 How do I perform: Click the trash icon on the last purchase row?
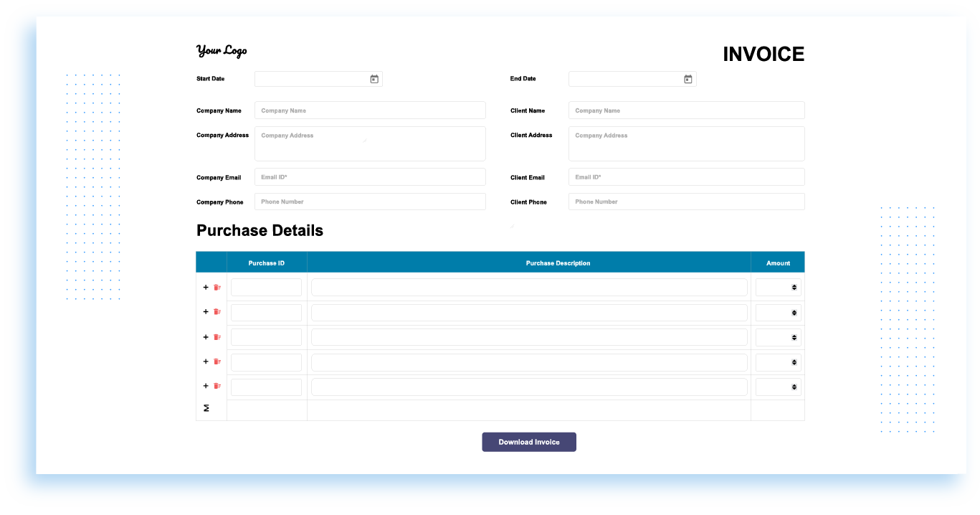tap(217, 386)
